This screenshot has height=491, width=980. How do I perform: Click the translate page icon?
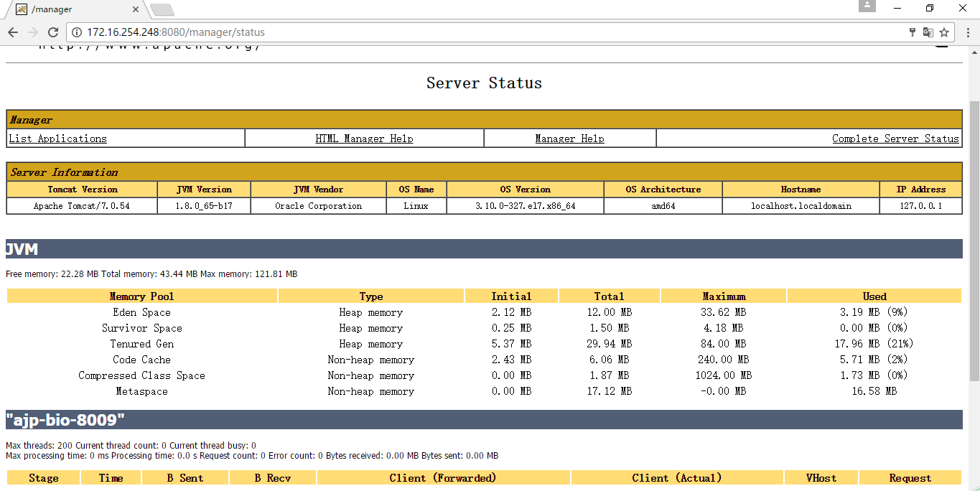click(x=928, y=32)
